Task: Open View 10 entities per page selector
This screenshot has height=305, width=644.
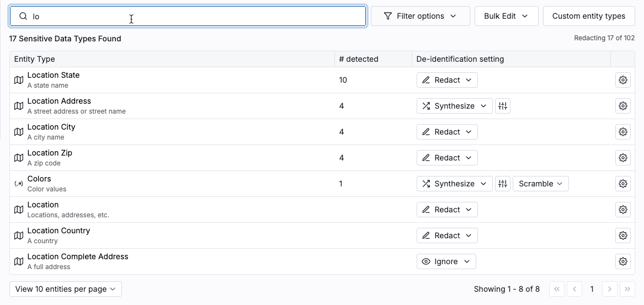Action: (65, 289)
